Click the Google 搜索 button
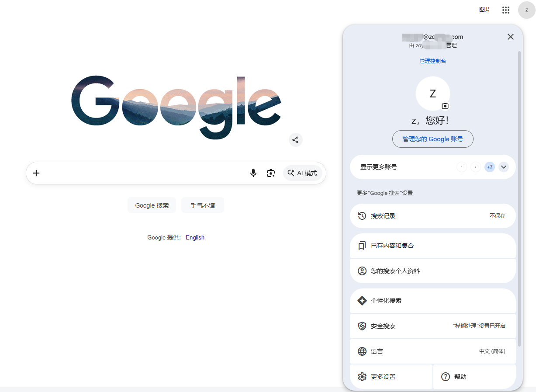This screenshot has width=536, height=392. pyautogui.click(x=152, y=205)
